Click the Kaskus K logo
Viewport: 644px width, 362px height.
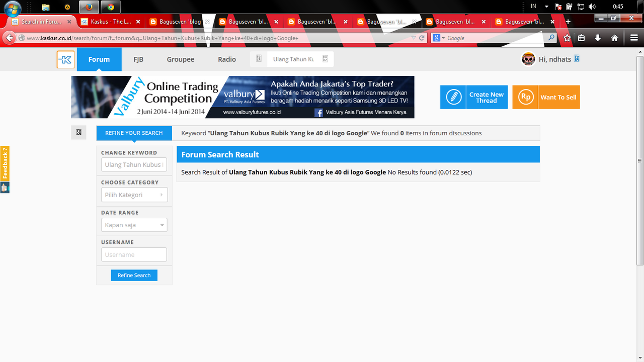coord(66,59)
